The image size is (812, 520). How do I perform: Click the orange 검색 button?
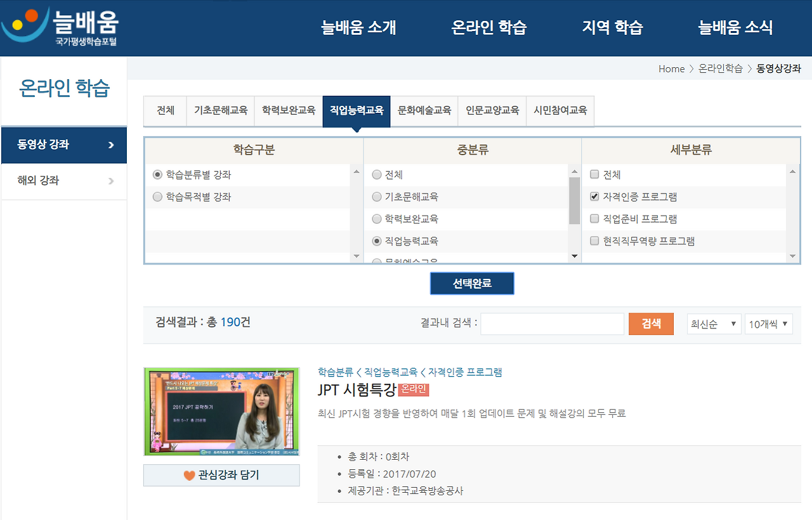(651, 323)
